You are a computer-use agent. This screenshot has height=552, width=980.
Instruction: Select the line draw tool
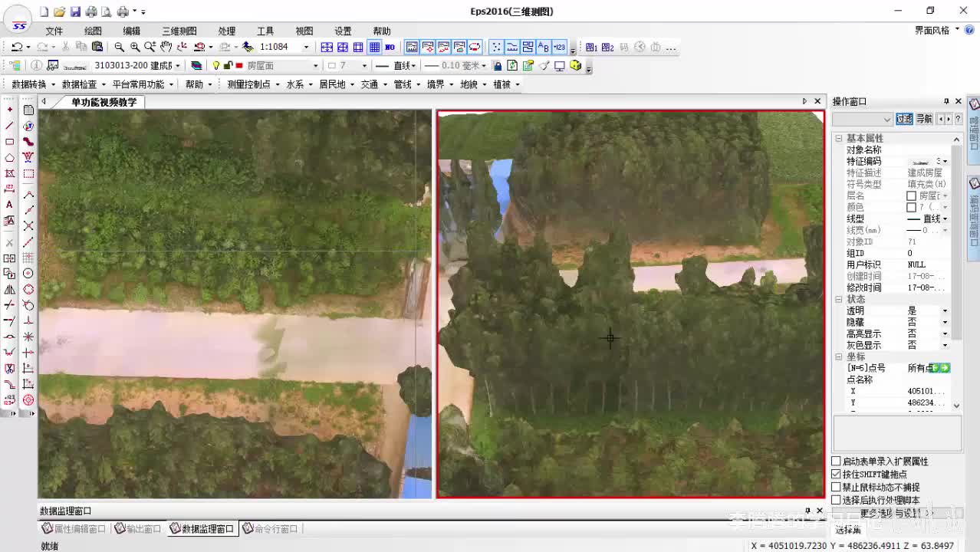click(x=9, y=126)
